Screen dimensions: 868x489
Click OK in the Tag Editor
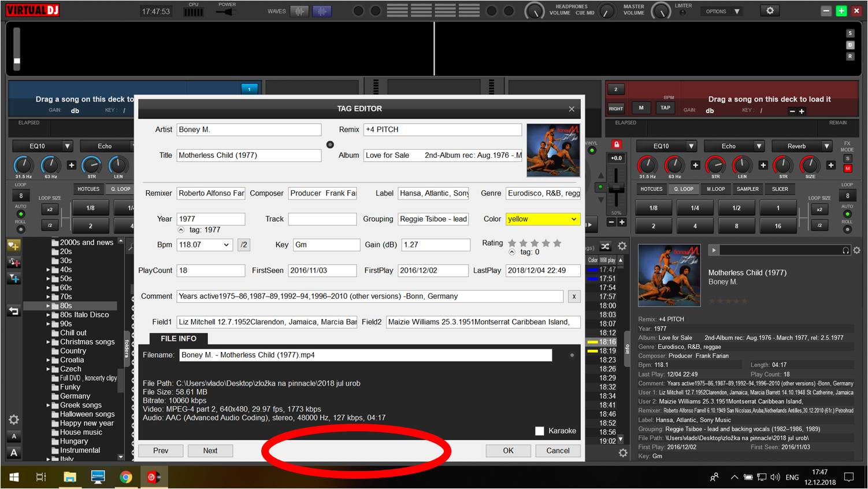click(x=508, y=451)
